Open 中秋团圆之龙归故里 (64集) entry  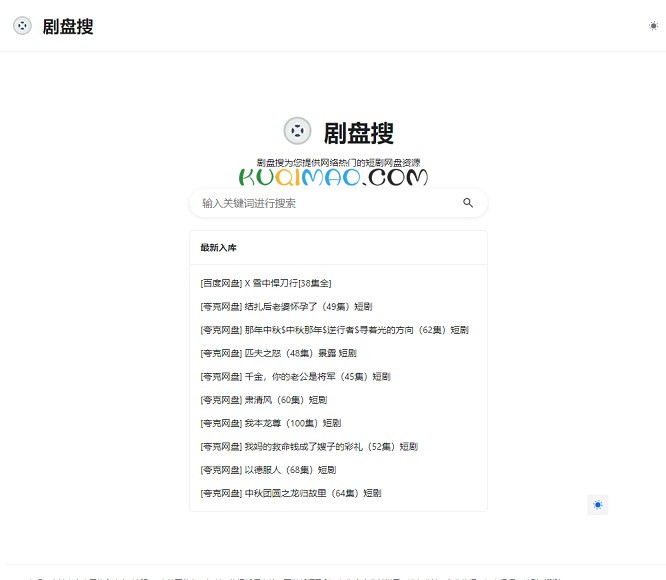click(x=291, y=493)
